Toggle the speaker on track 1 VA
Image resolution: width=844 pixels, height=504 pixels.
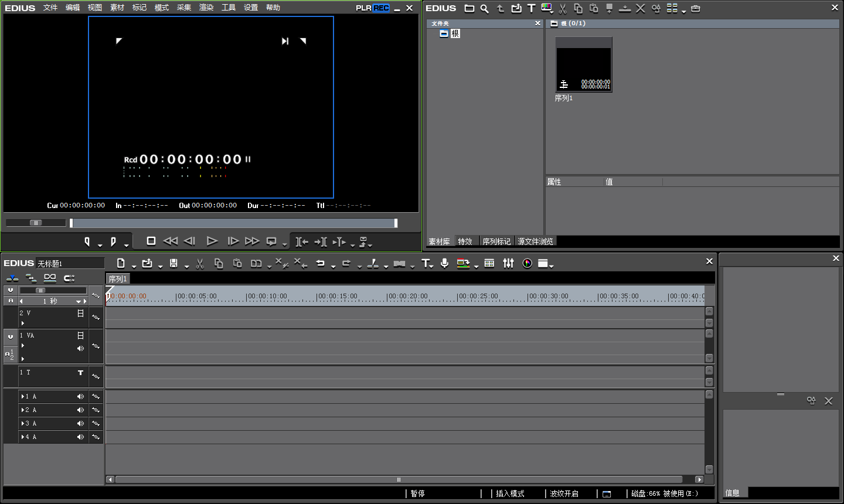pyautogui.click(x=80, y=349)
